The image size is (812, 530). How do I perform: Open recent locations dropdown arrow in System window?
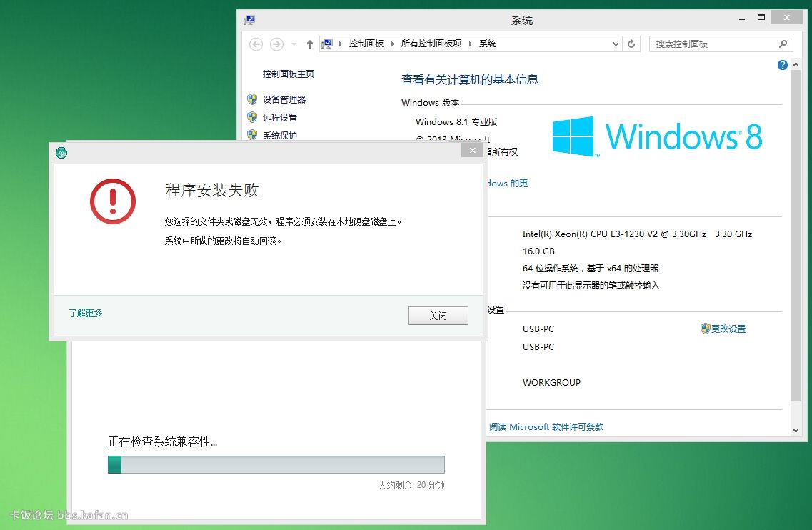point(294,44)
